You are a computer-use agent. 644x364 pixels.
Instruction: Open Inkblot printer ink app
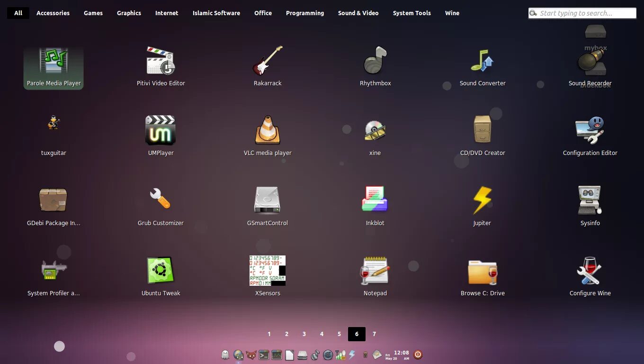point(375,207)
